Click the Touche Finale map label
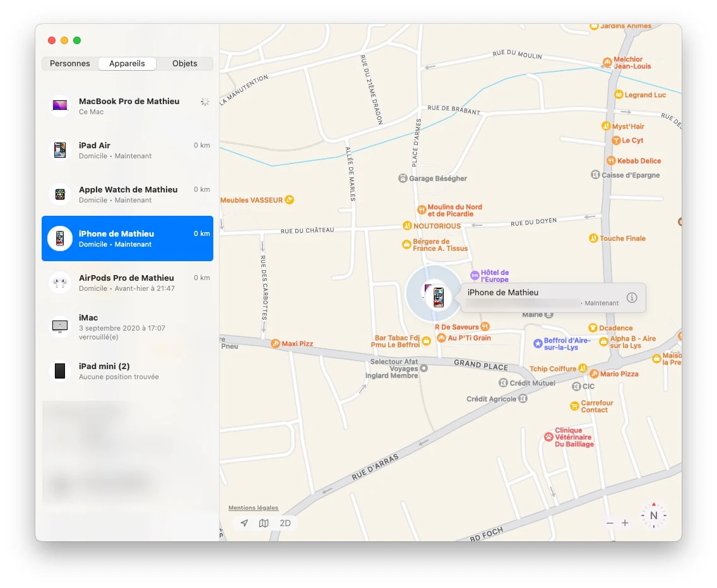The image size is (717, 588). click(623, 238)
